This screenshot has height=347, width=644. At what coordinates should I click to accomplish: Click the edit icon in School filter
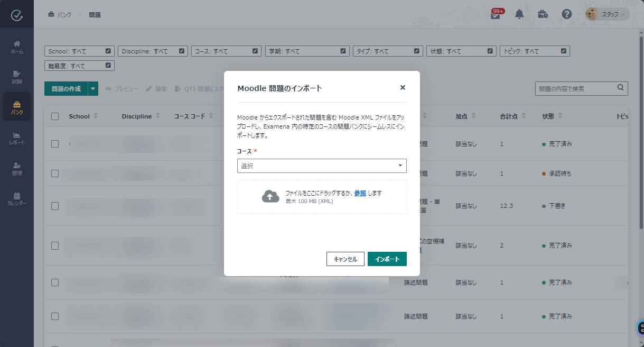coord(108,51)
